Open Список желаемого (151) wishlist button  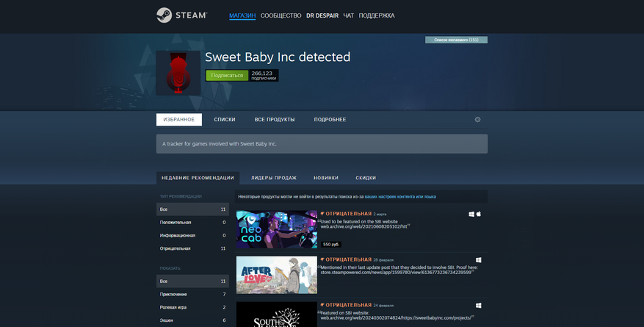(x=456, y=40)
